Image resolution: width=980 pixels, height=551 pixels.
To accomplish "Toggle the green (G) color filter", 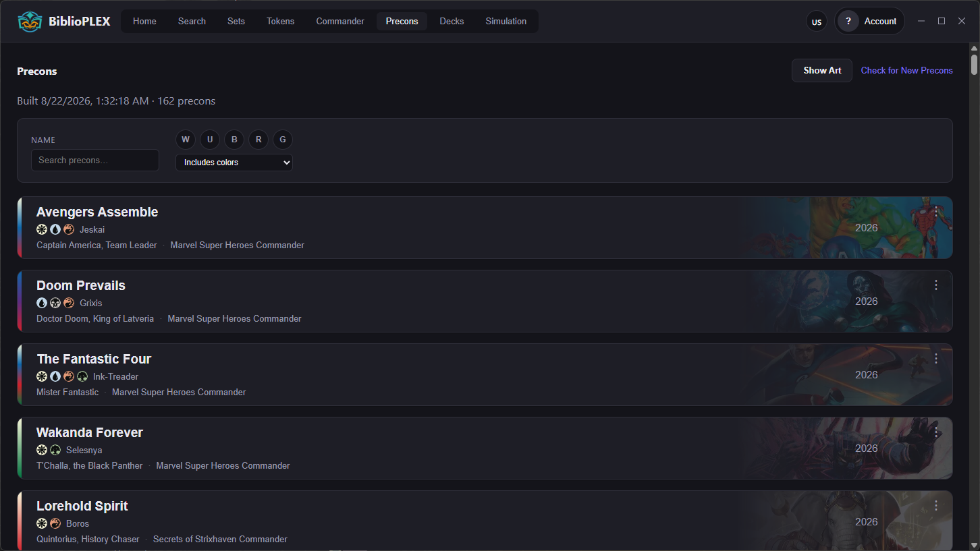I will 283,140.
